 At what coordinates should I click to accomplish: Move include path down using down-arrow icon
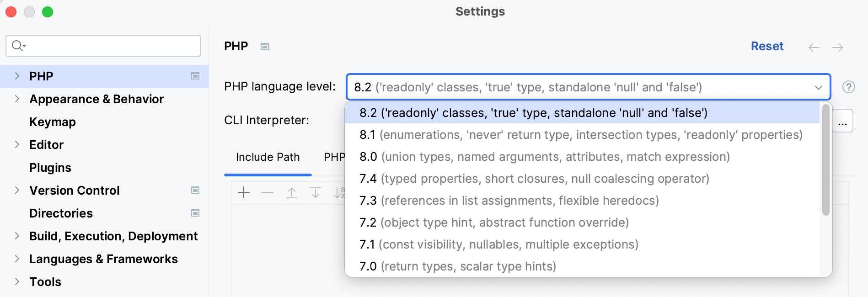point(315,192)
